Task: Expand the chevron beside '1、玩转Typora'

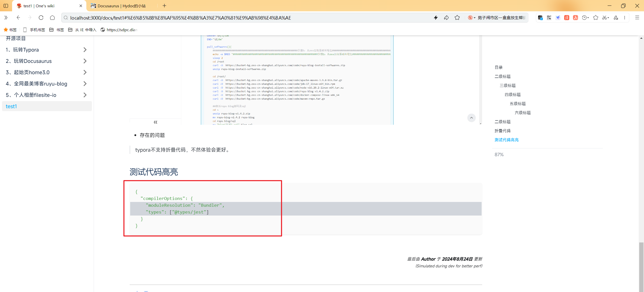Action: click(85, 50)
